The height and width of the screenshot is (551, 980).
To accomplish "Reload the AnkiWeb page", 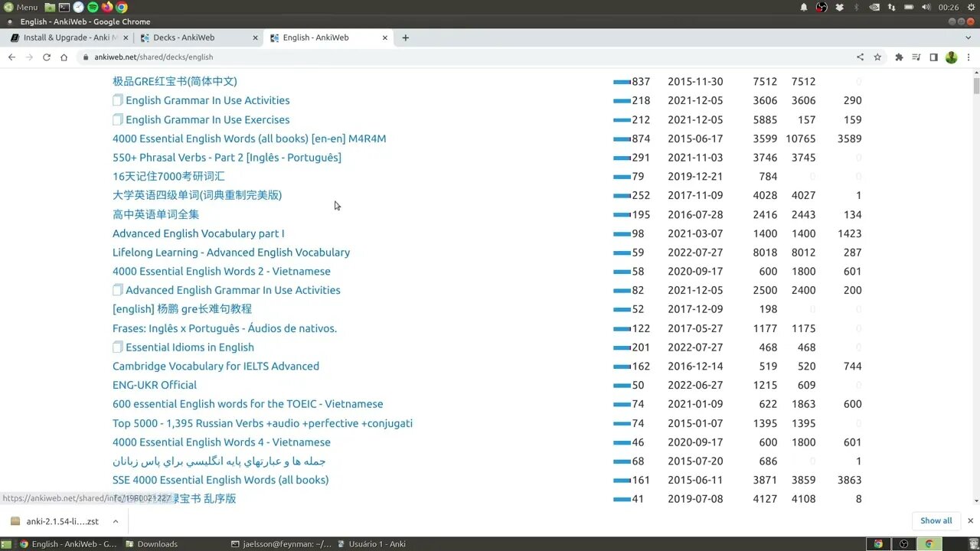I will coord(47,57).
